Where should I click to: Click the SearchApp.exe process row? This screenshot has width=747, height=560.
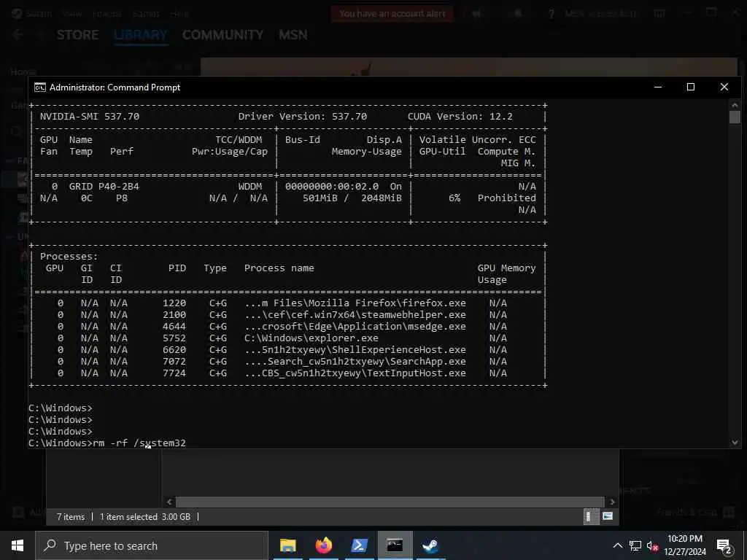point(287,362)
